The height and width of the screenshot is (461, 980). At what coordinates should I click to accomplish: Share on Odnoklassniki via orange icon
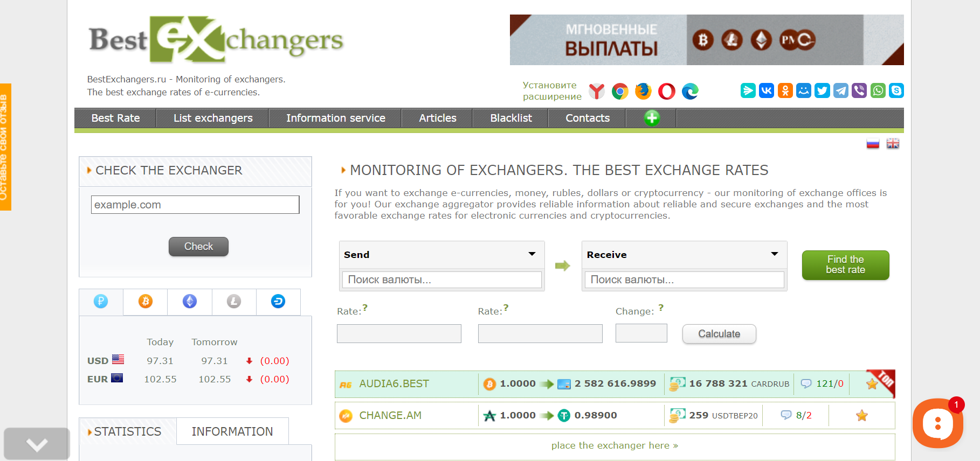(x=785, y=90)
